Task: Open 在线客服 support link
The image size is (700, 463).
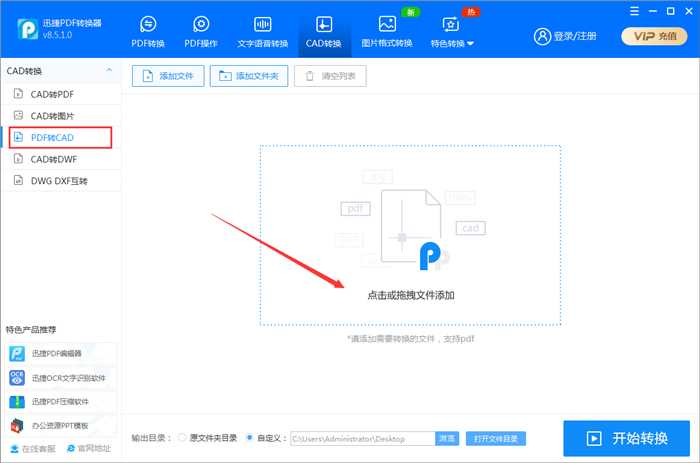Action: [x=33, y=449]
